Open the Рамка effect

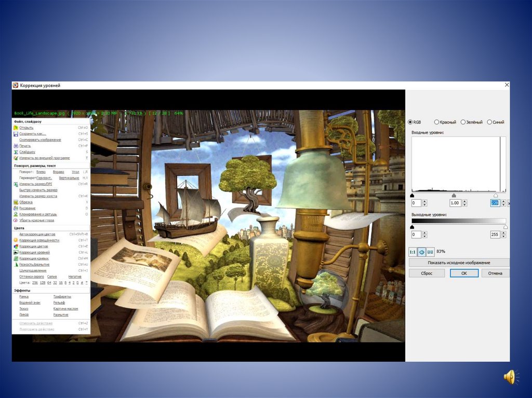click(24, 297)
